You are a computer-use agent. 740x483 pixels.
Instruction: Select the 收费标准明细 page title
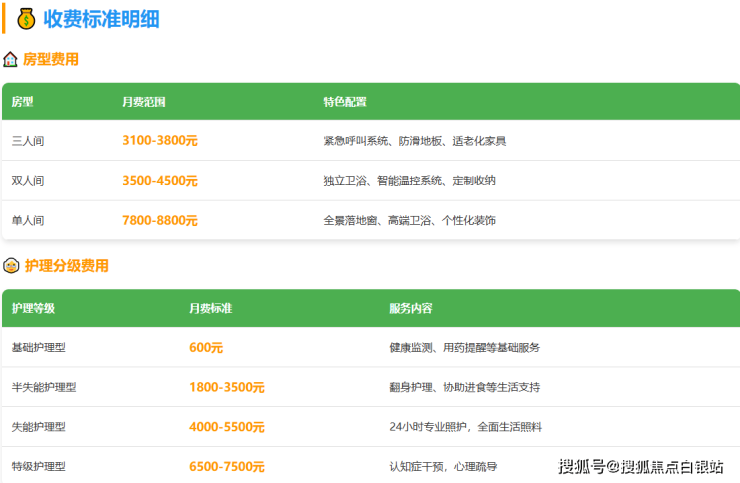(x=101, y=19)
